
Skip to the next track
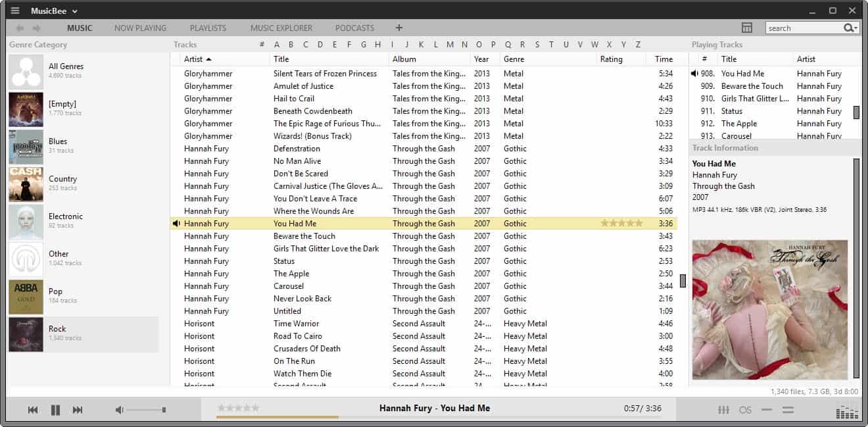[x=77, y=409]
